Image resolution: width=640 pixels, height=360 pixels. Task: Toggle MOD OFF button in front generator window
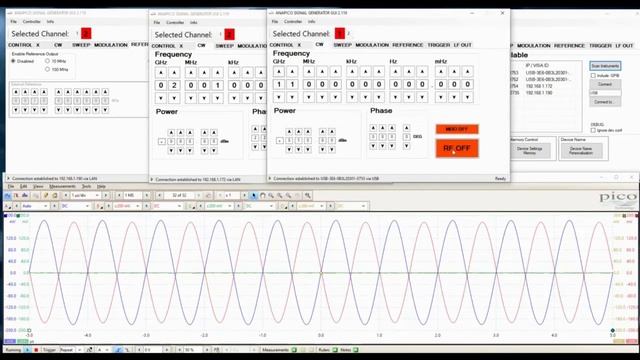pos(457,129)
